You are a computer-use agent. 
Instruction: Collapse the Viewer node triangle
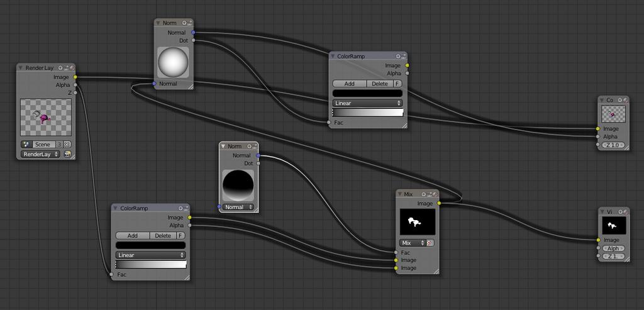click(x=602, y=211)
